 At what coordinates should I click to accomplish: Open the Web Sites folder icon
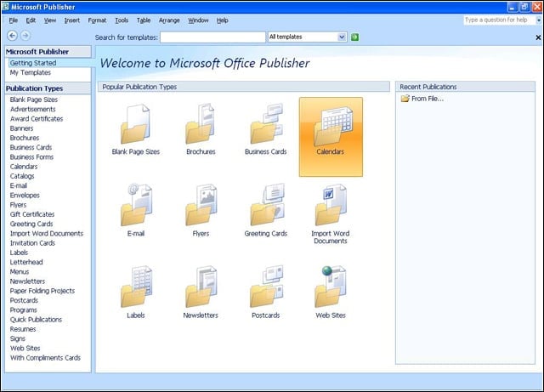[x=331, y=287]
